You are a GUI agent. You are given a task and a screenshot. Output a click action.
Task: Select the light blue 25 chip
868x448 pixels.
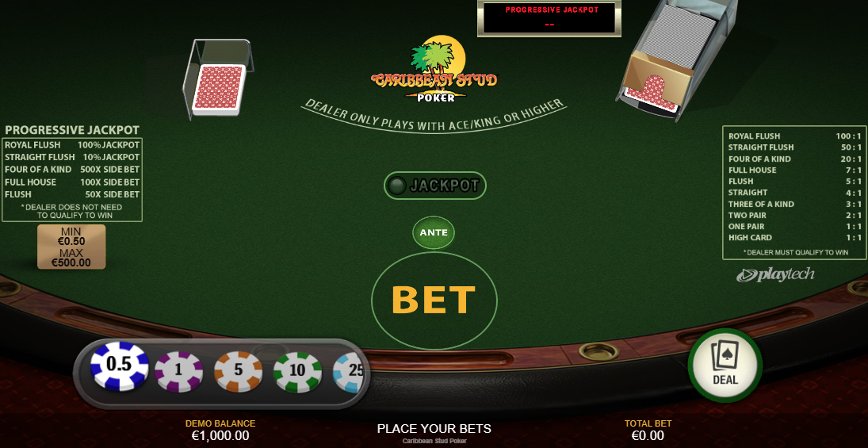(x=348, y=372)
